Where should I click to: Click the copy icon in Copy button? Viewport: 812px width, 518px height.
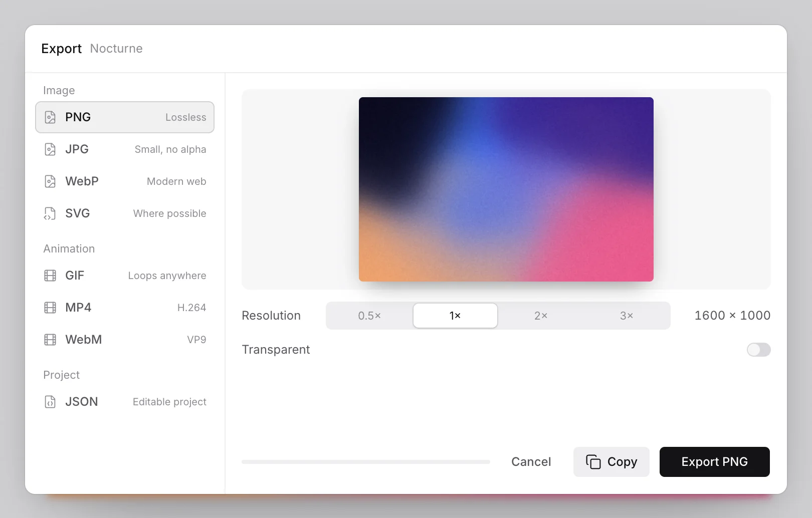593,462
